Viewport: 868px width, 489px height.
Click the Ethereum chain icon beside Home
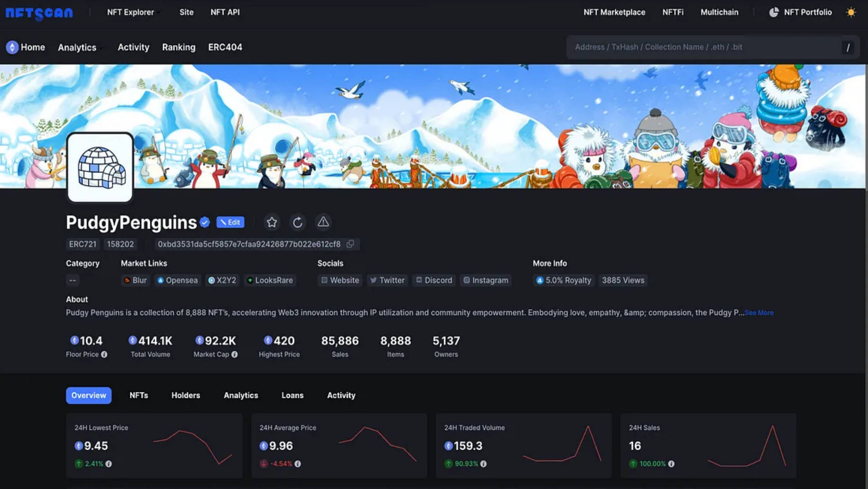click(12, 47)
